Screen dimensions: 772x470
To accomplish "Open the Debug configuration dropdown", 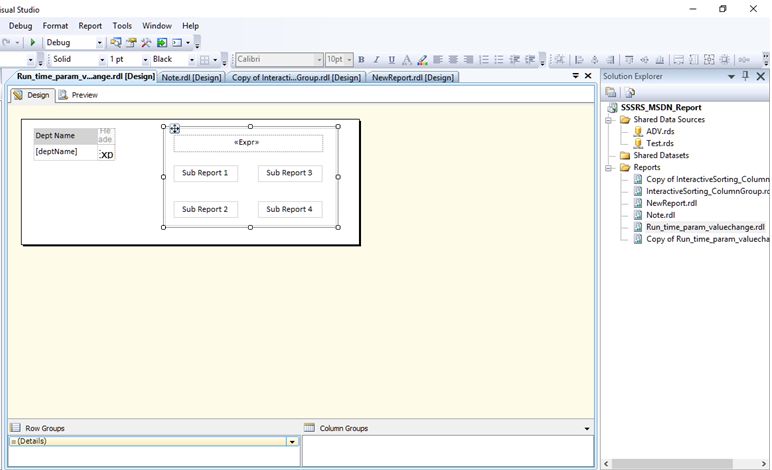I will [x=100, y=43].
